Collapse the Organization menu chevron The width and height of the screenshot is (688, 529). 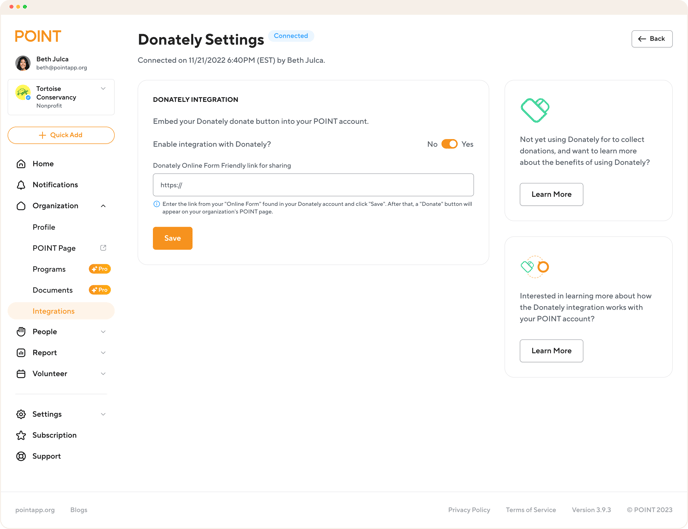[x=103, y=206]
